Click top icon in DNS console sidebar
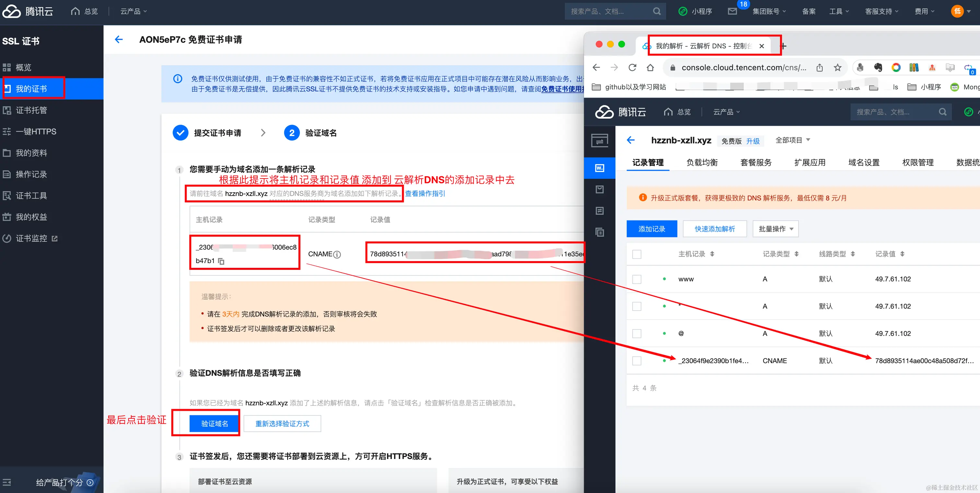This screenshot has height=493, width=980. click(x=600, y=141)
